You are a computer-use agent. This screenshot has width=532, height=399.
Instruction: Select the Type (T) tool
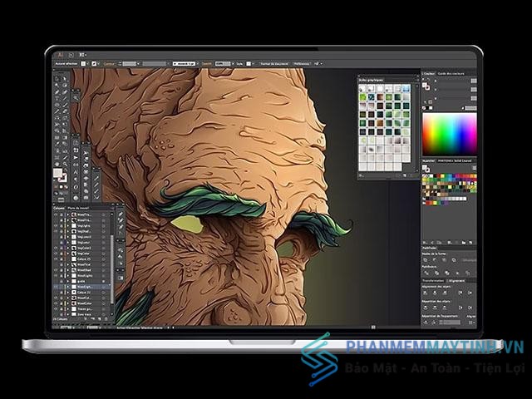(57, 98)
